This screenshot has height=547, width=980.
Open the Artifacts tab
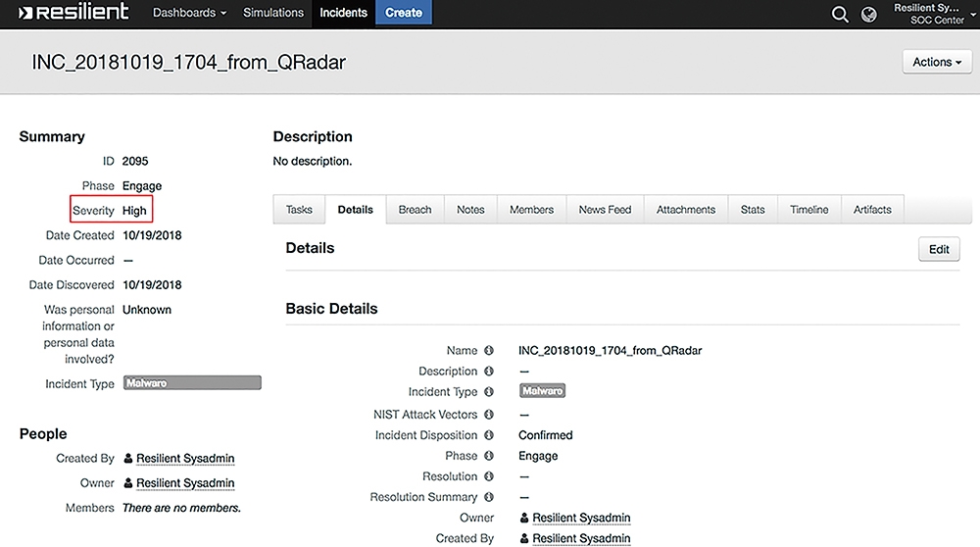[872, 210]
